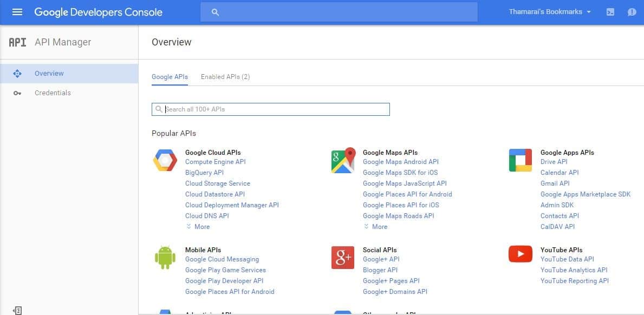Open Cloud Deployment Manager API link
Screen dimensions: 644x315
click(x=232, y=205)
